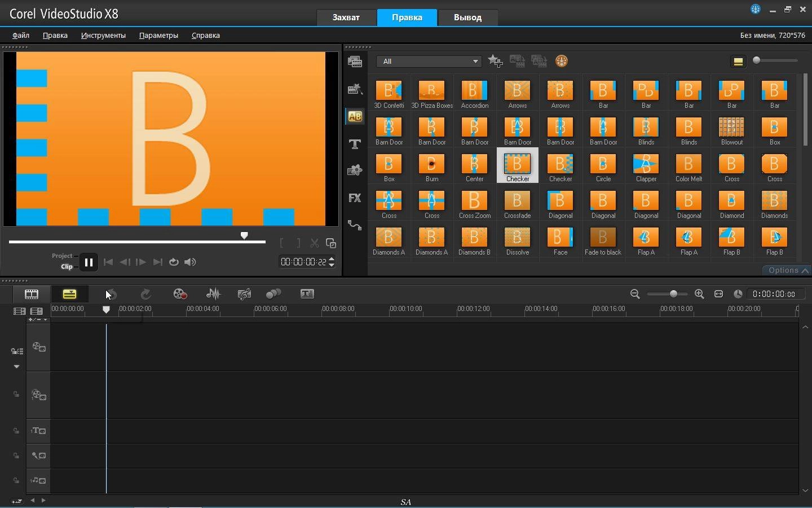This screenshot has height=508, width=812.
Task: Open the System Volume control
Action: [x=190, y=262]
